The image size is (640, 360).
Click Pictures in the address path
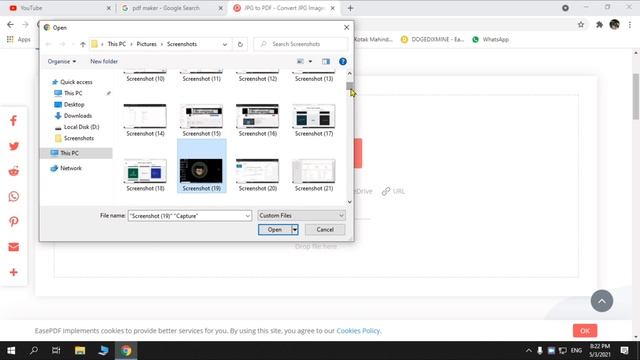click(146, 44)
